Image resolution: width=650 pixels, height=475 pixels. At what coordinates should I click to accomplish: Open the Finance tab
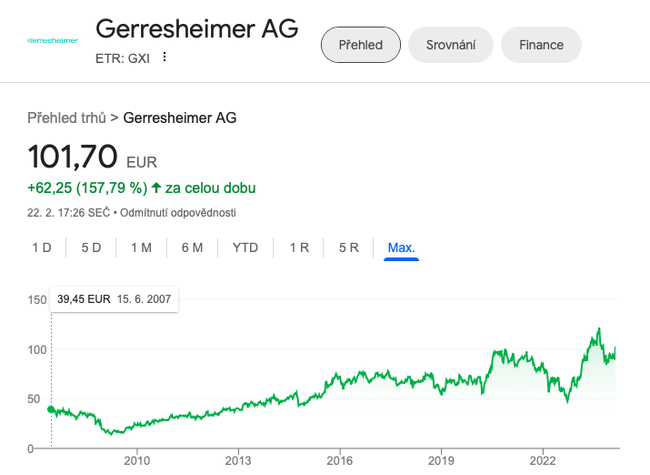[x=541, y=45]
